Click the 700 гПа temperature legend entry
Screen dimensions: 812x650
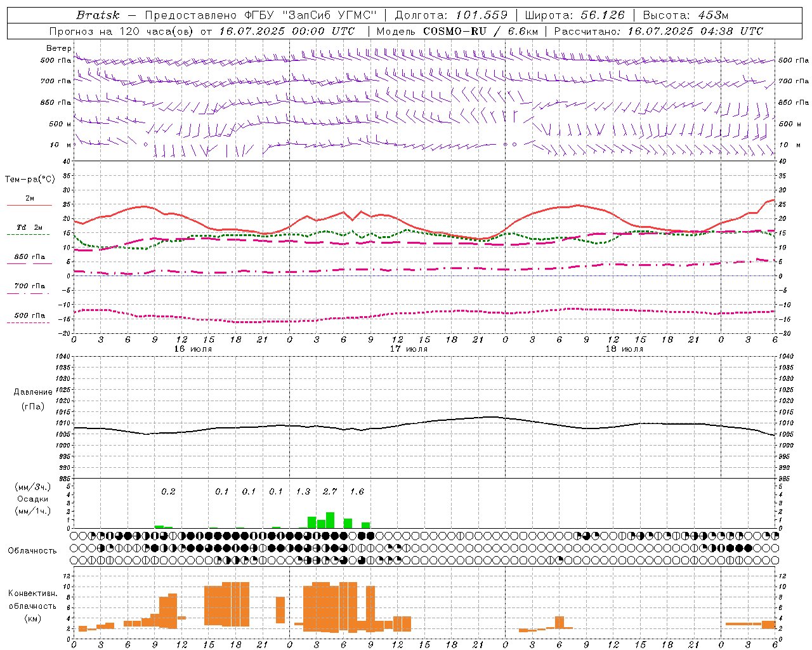pos(29,286)
